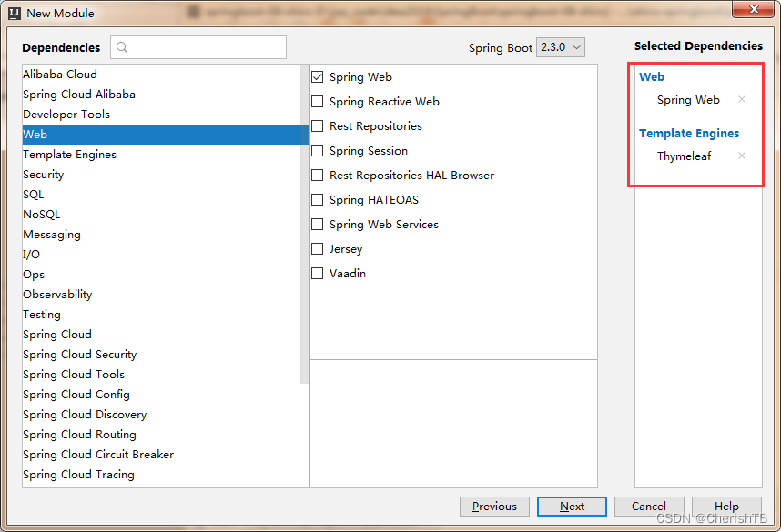Remove Spring Web from selected dependencies

click(x=742, y=99)
